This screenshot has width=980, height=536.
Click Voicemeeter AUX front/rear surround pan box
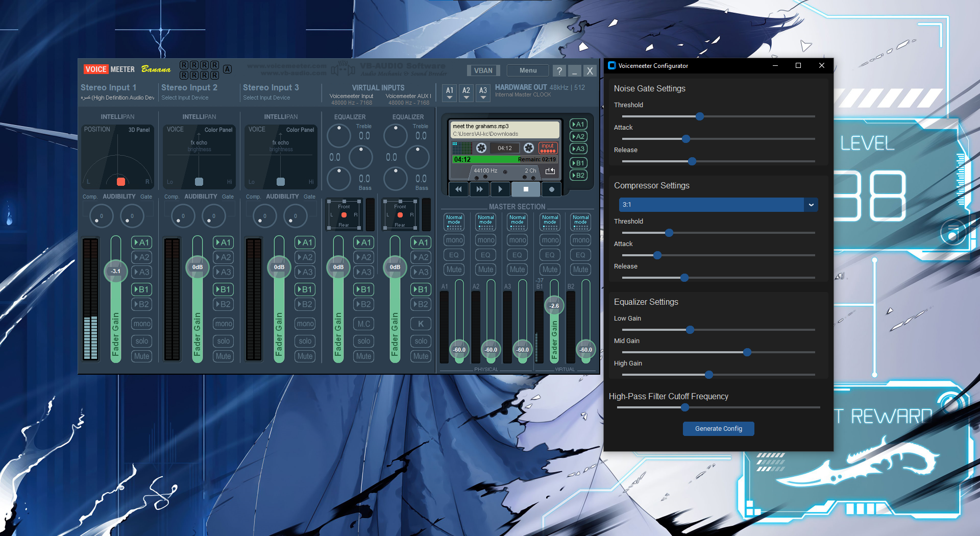tap(400, 215)
